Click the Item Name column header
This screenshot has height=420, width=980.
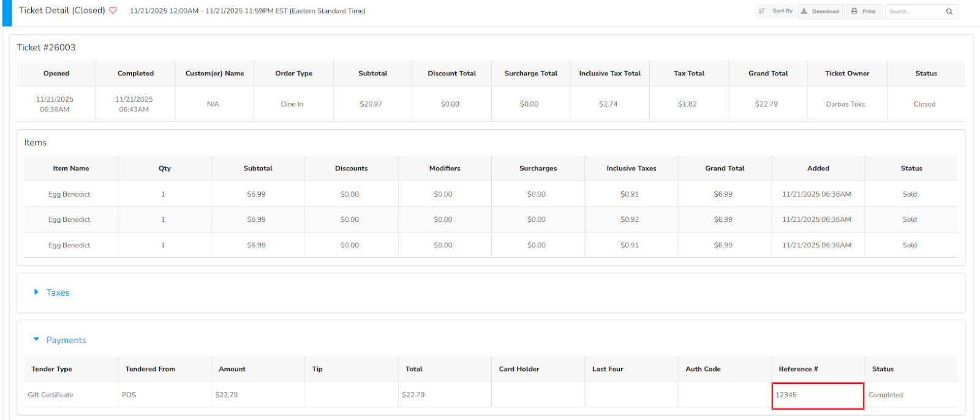coord(71,168)
